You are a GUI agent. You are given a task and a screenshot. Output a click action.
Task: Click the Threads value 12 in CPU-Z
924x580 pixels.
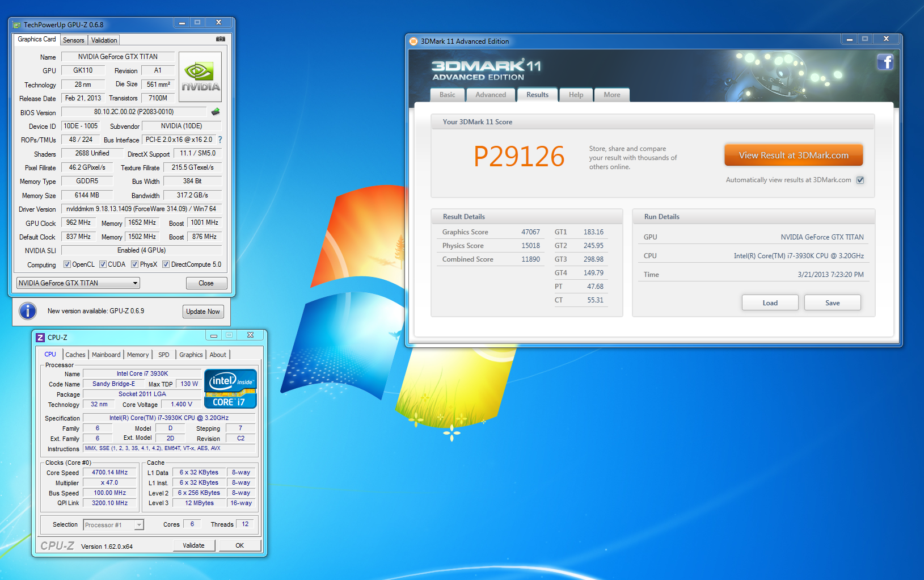245,524
